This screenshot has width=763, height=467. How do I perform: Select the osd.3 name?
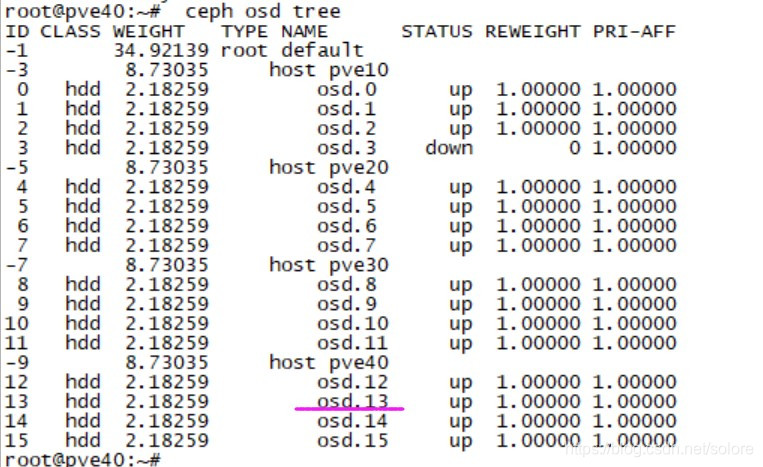(x=347, y=148)
